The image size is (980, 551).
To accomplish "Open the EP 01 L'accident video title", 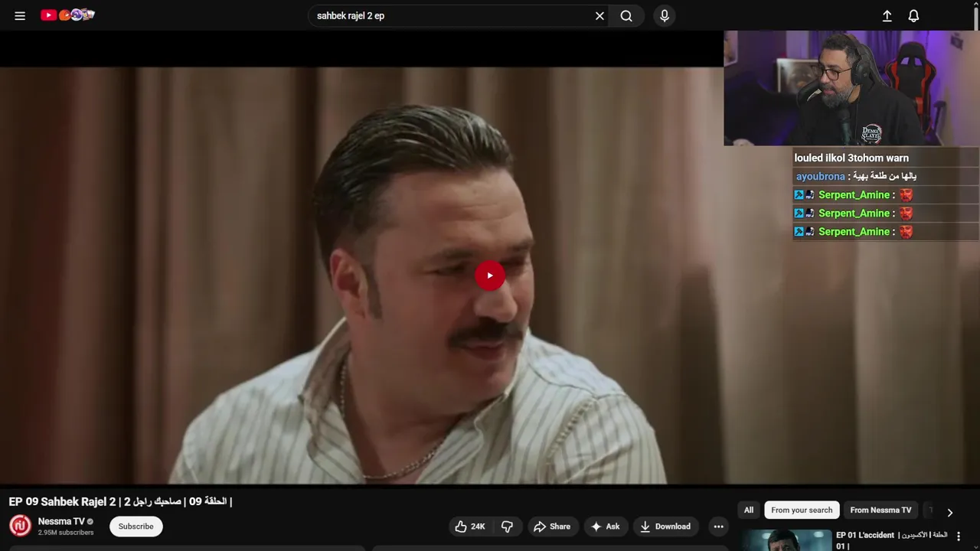I will (891, 540).
